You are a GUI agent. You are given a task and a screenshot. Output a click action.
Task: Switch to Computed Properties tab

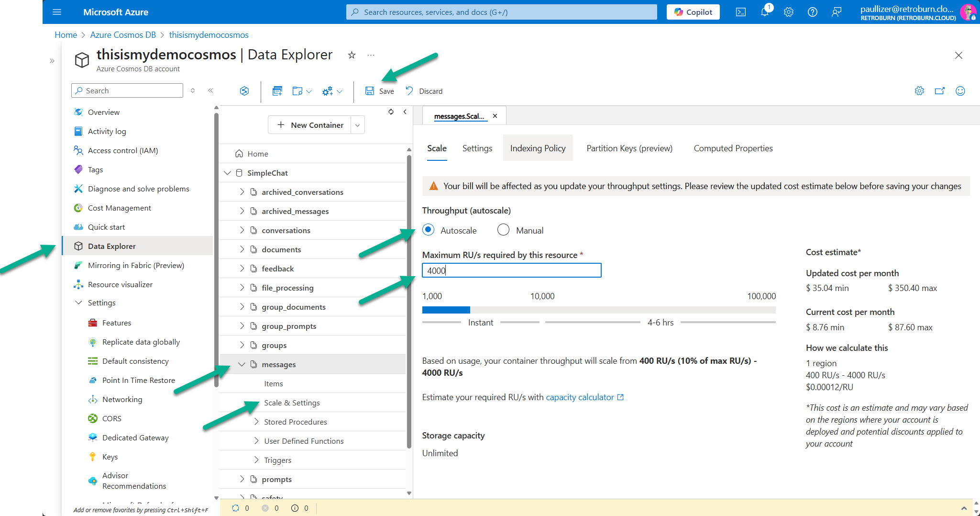coord(733,148)
